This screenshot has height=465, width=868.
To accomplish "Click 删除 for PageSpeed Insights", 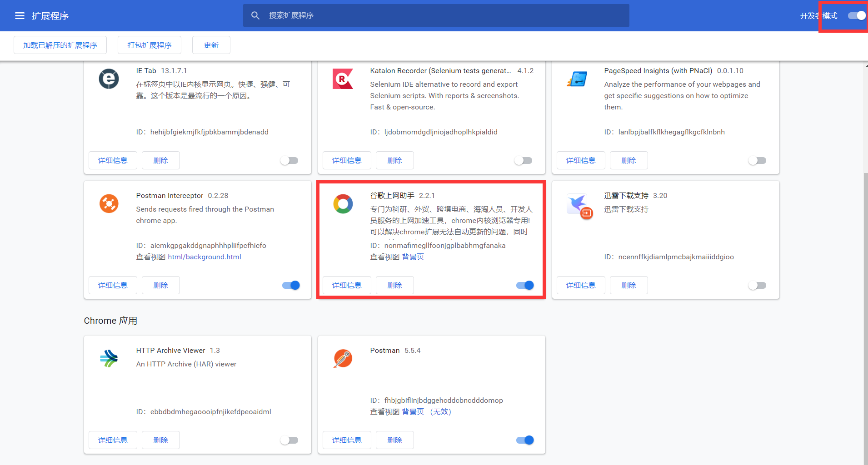I will [629, 160].
